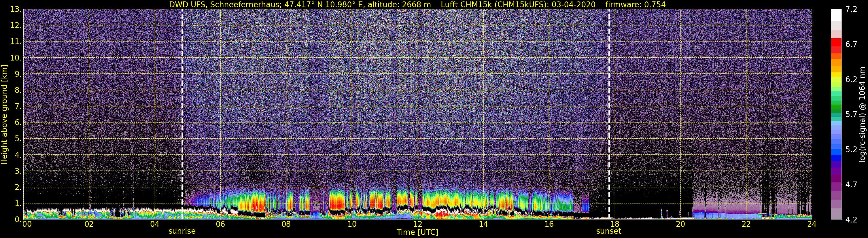The height and width of the screenshot is (238, 868).
Task: Click the time-axis tick label "14"
Action: 483,224
